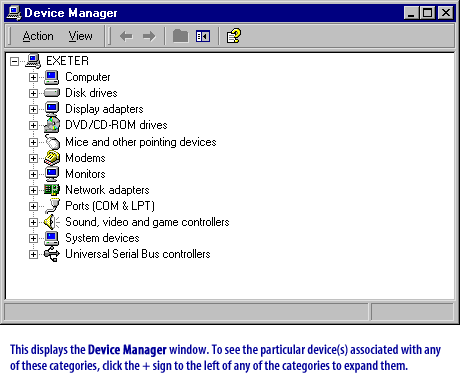Click the Back arrow toolbar button
Viewport: 470px width, 390px height.
click(x=126, y=36)
